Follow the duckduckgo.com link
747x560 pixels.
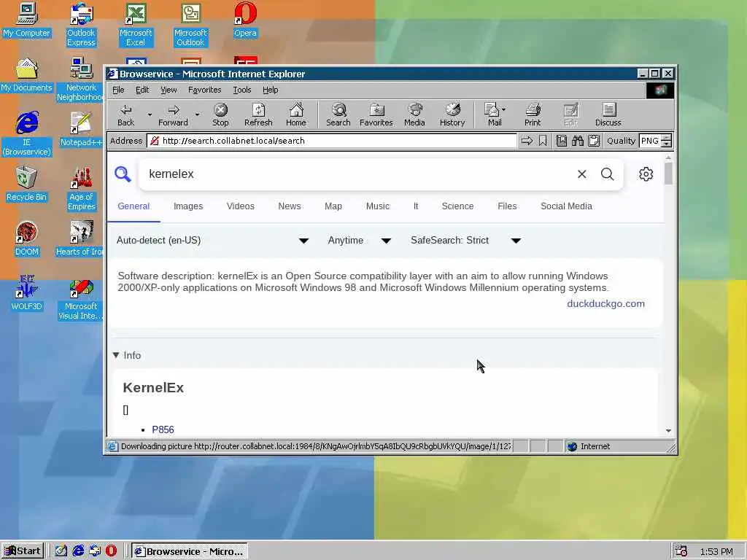pyautogui.click(x=605, y=304)
